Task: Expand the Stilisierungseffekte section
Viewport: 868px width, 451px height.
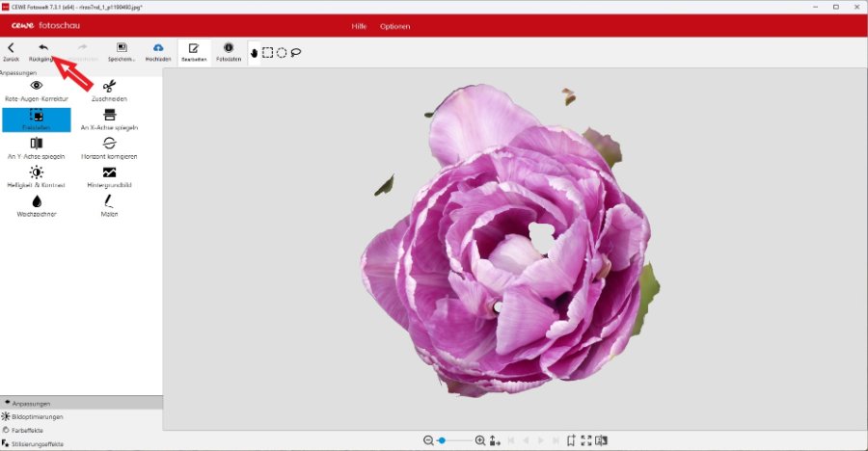Action: (x=39, y=443)
